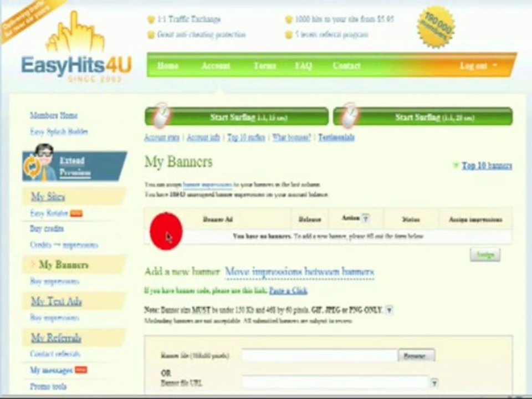Open Easy Rotator in sidebar
The height and width of the screenshot is (399, 532).
coord(49,213)
